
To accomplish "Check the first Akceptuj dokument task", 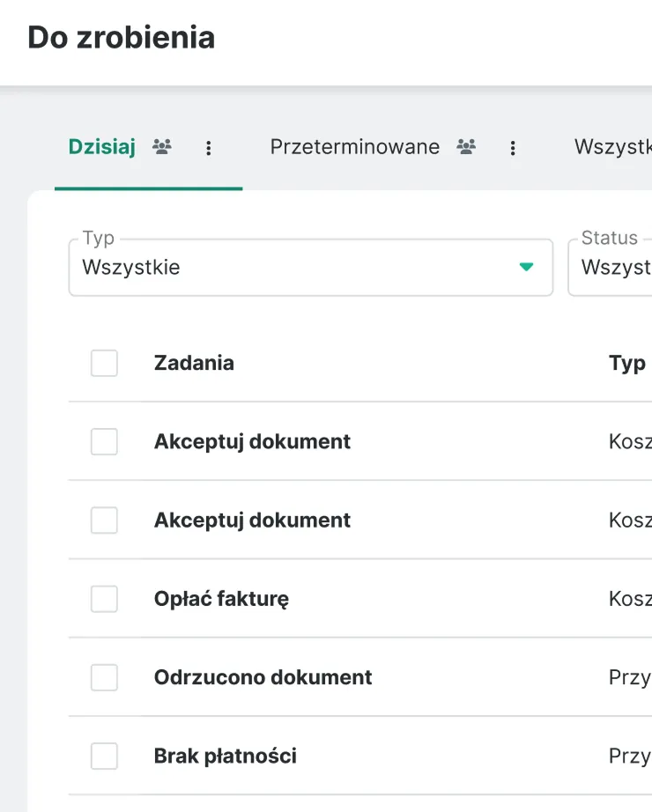I will [x=104, y=441].
